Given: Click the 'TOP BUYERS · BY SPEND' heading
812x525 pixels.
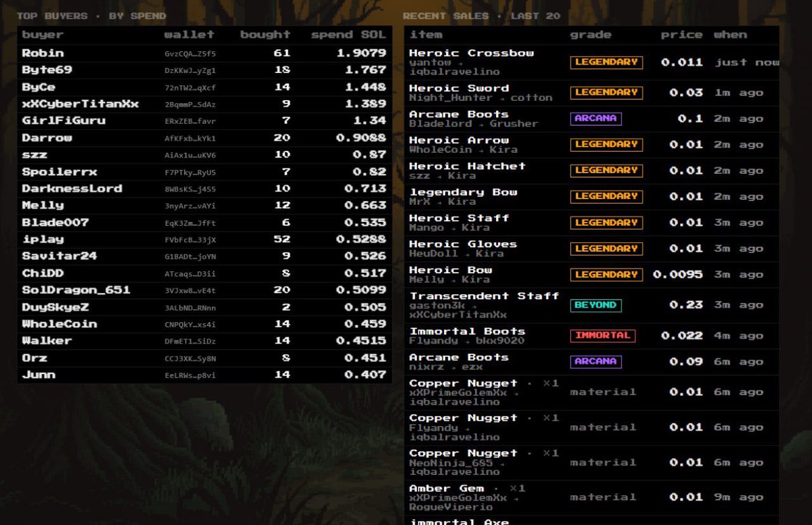Looking at the screenshot, I should click(x=91, y=16).
